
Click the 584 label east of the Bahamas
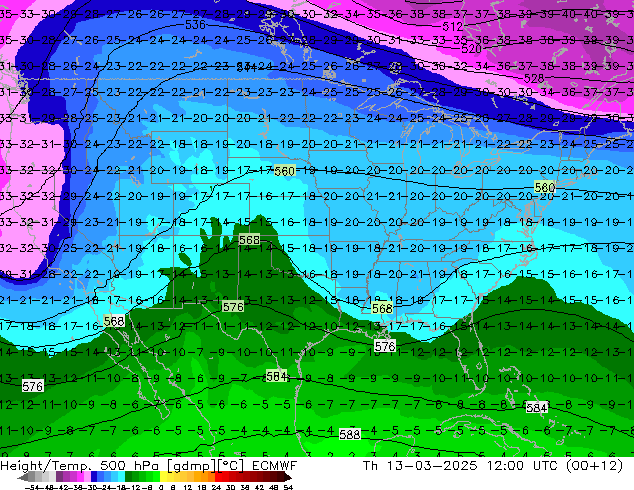(537, 408)
